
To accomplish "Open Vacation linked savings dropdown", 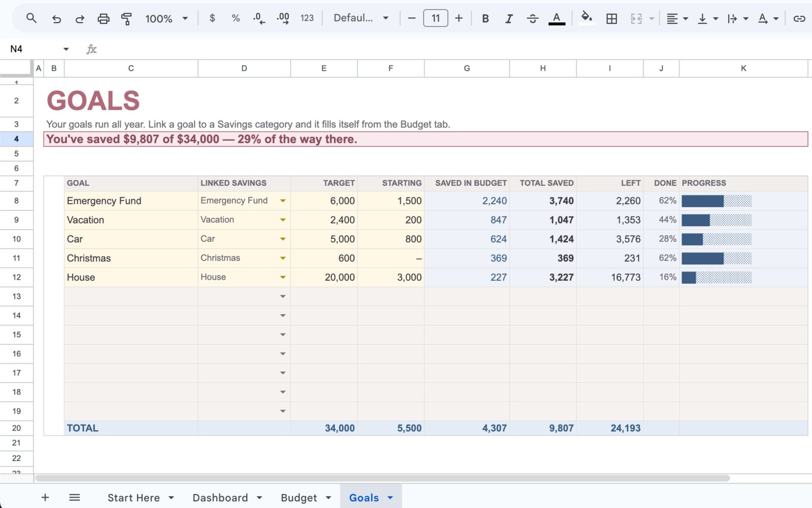I will [x=283, y=220].
